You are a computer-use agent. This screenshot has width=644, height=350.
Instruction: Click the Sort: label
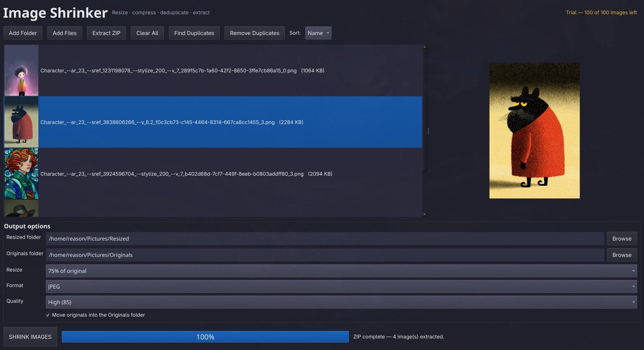point(295,33)
